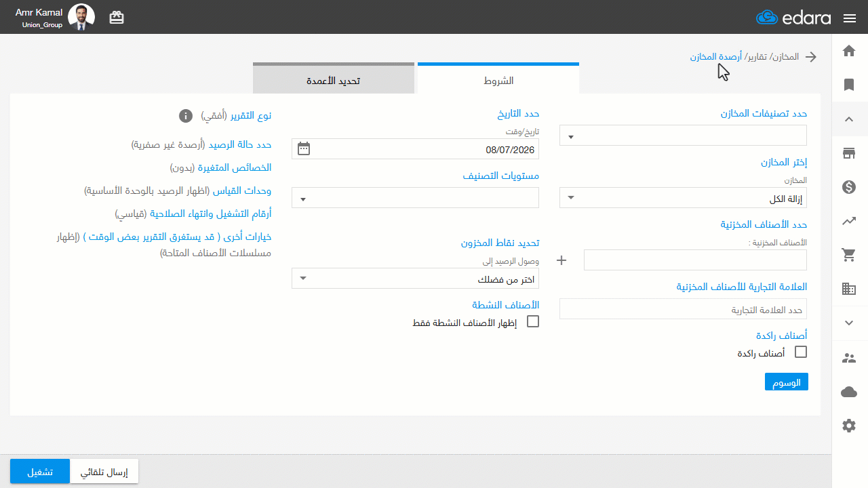Click the تشغيل run button
Viewport: 868px width, 488px height.
[x=40, y=472]
